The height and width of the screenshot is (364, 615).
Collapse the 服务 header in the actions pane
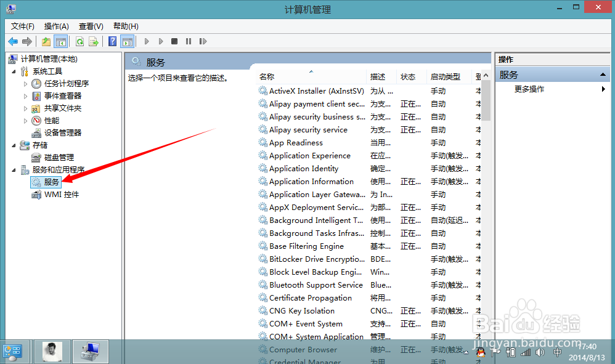[x=603, y=74]
